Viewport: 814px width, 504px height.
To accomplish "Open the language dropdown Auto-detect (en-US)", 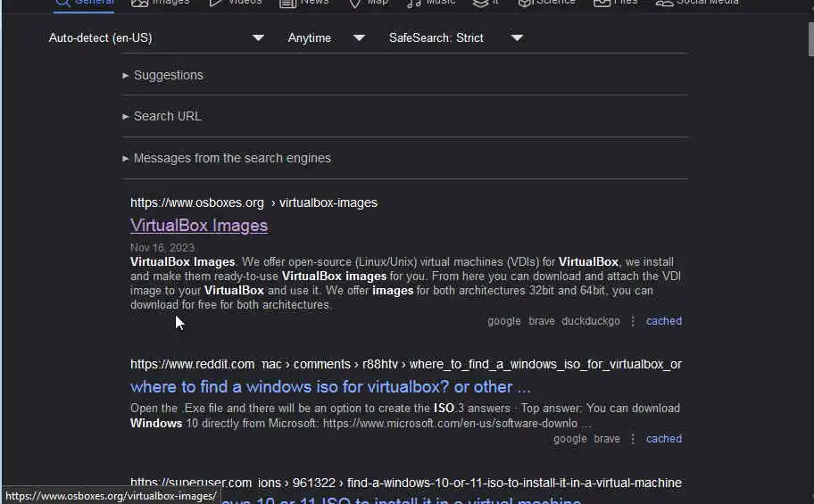I will coord(156,37).
